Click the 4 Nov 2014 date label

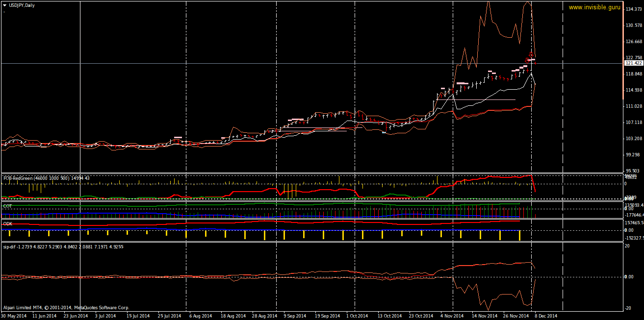[x=452, y=316]
